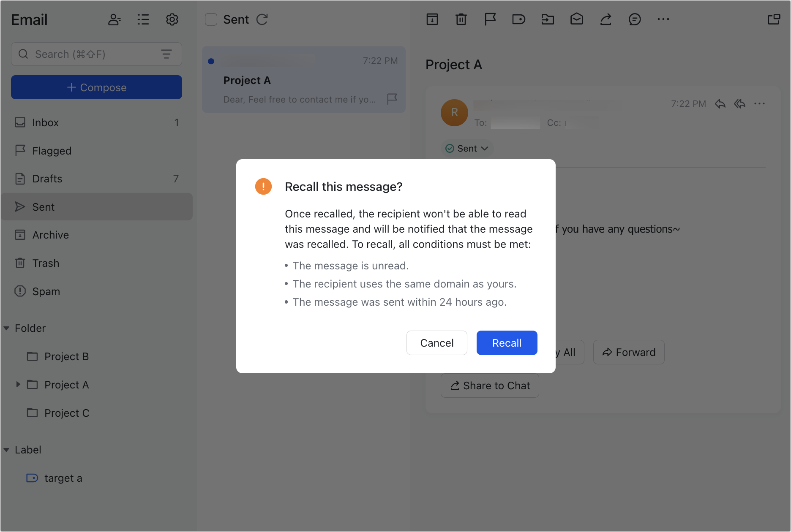Viewport: 791px width, 532px height.
Task: Toggle flag on Project A email item
Action: pyautogui.click(x=392, y=99)
